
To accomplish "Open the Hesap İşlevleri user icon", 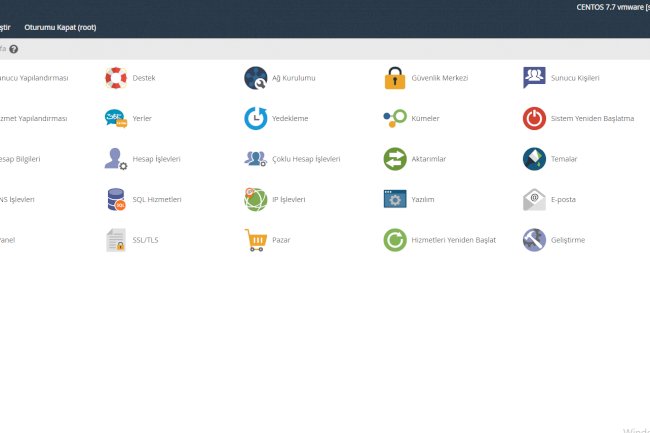I will pos(116,159).
